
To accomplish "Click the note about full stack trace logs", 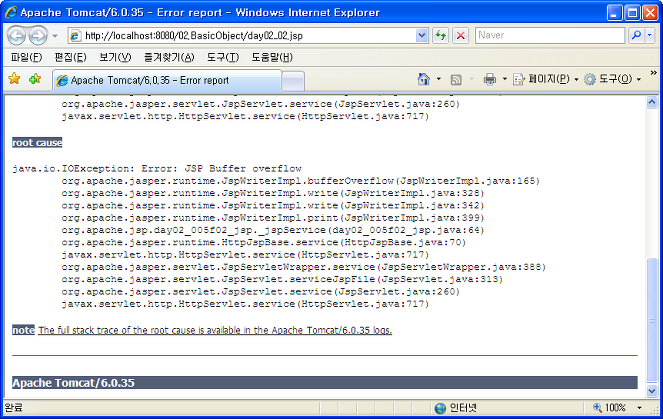I will point(215,330).
